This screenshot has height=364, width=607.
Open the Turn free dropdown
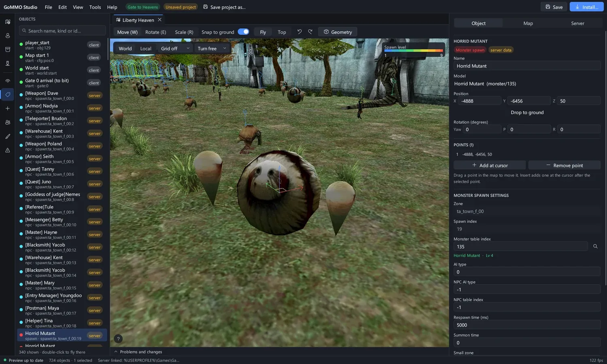(x=212, y=49)
